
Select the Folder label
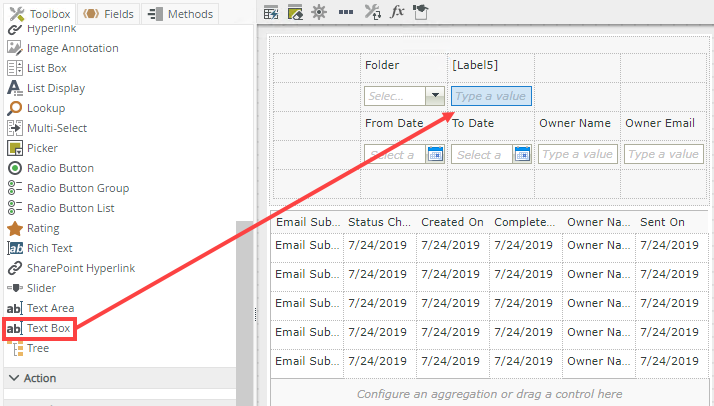pyautogui.click(x=382, y=65)
